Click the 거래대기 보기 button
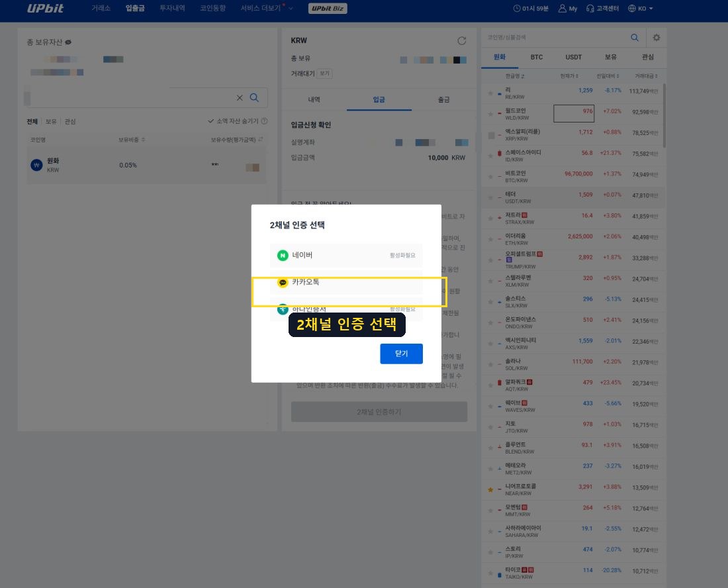This screenshot has width=728, height=588. point(324,73)
